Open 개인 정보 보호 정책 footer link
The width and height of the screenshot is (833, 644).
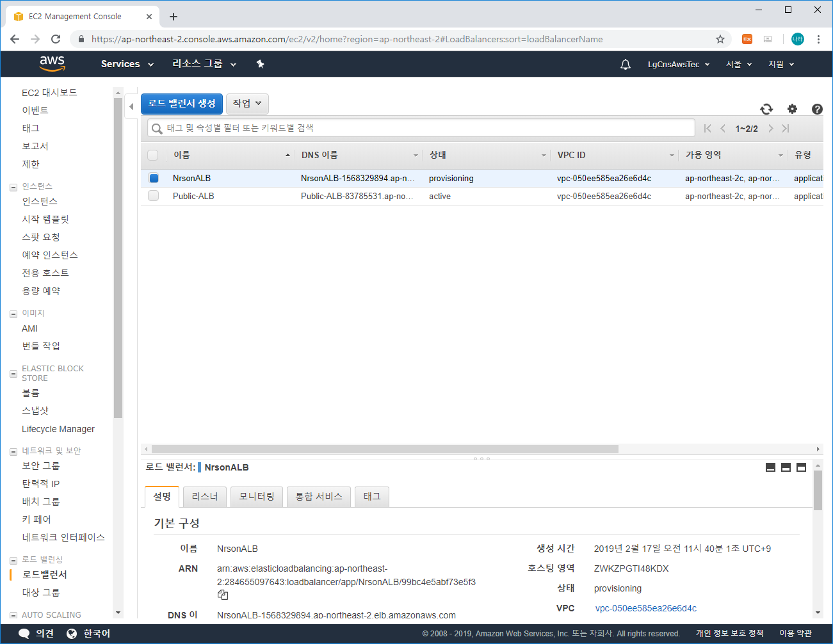730,634
